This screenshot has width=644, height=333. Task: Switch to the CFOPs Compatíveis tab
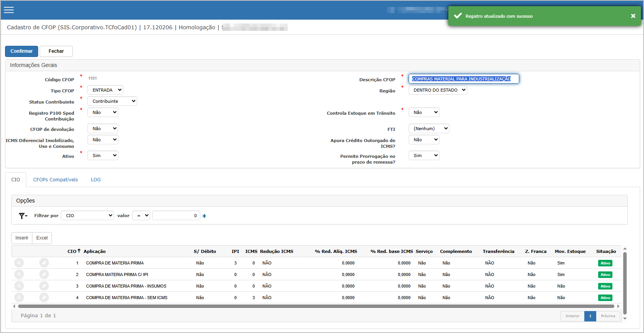55,180
